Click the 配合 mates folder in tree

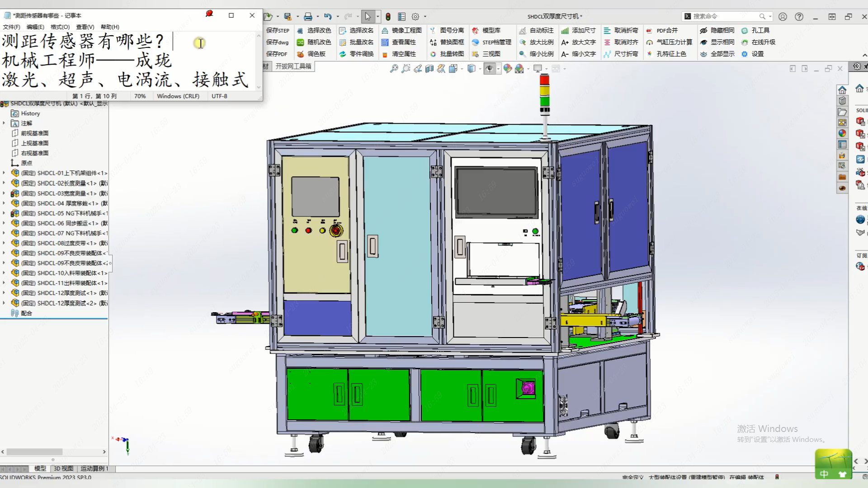coord(22,313)
